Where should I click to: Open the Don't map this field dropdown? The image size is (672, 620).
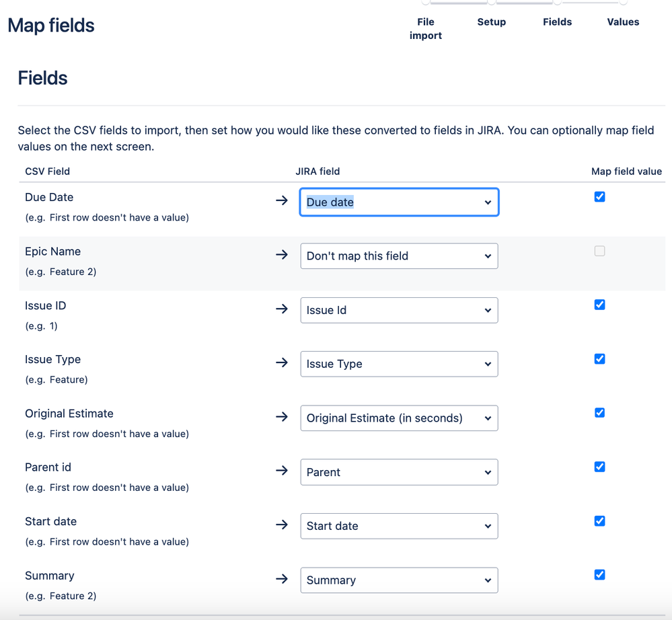coord(399,256)
